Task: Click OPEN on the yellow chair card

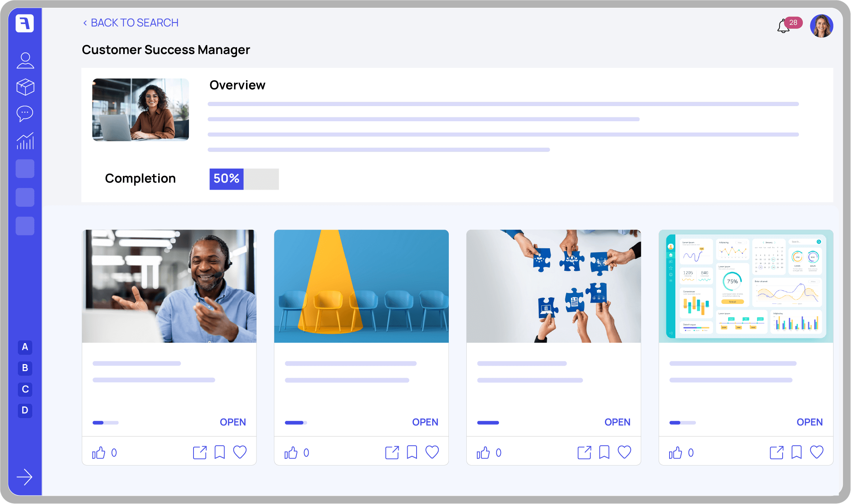Action: coord(425,422)
